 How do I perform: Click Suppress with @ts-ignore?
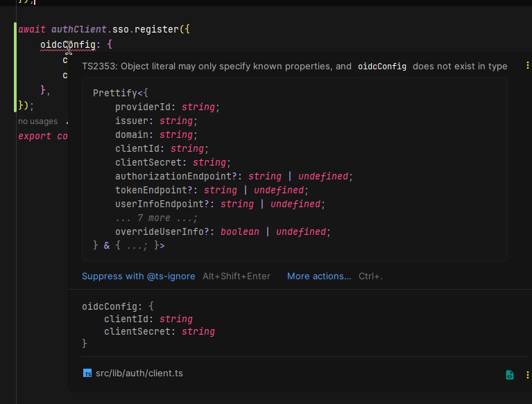pos(138,276)
